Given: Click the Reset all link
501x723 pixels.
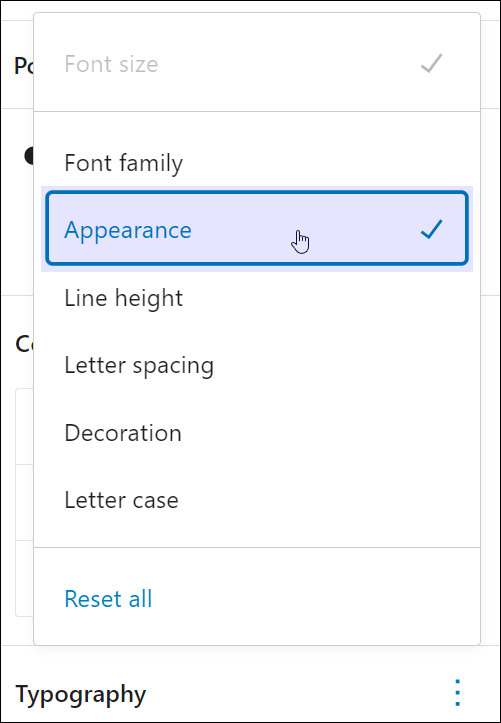Looking at the screenshot, I should pos(108,599).
